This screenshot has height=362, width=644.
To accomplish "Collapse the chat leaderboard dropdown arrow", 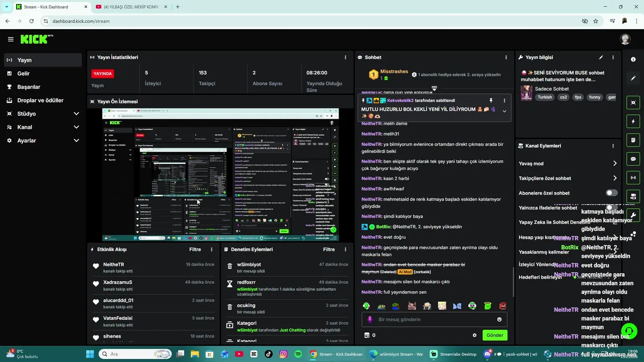I will tap(434, 88).
